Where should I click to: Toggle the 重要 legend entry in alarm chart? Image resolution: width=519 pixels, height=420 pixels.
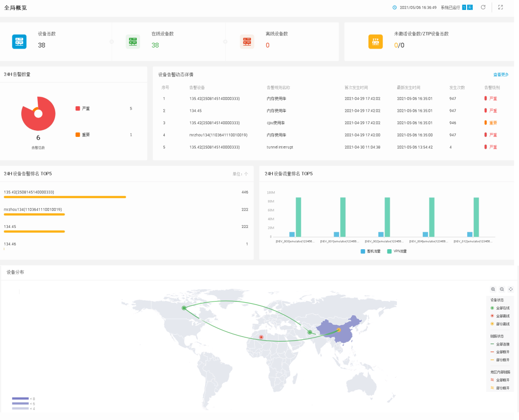click(83, 135)
